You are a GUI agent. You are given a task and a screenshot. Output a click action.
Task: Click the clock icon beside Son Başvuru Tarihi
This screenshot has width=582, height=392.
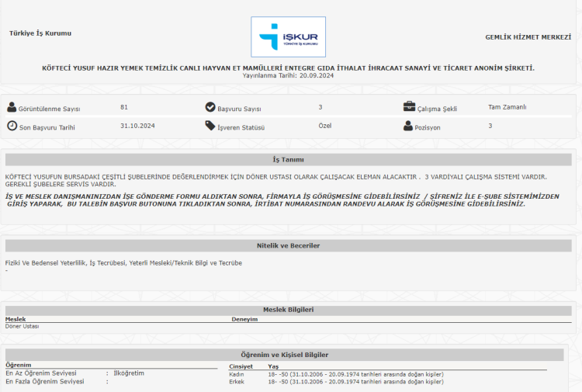12,126
